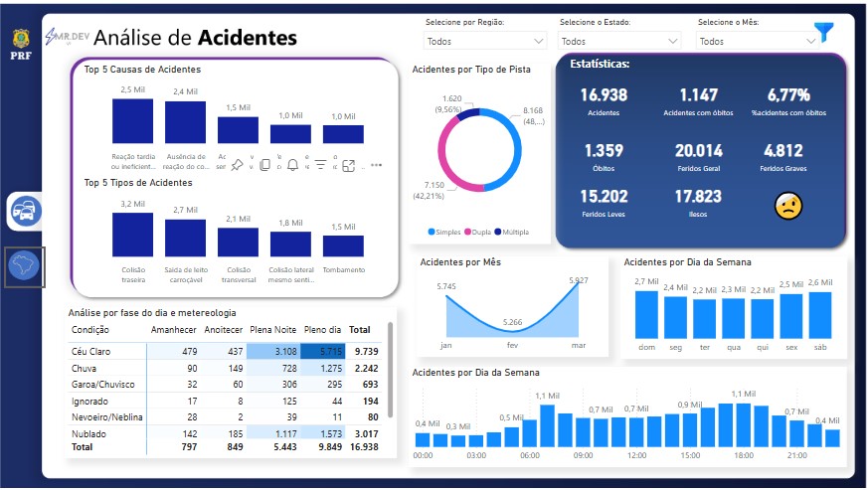Copy the visual using the copy icon

[x=265, y=164]
